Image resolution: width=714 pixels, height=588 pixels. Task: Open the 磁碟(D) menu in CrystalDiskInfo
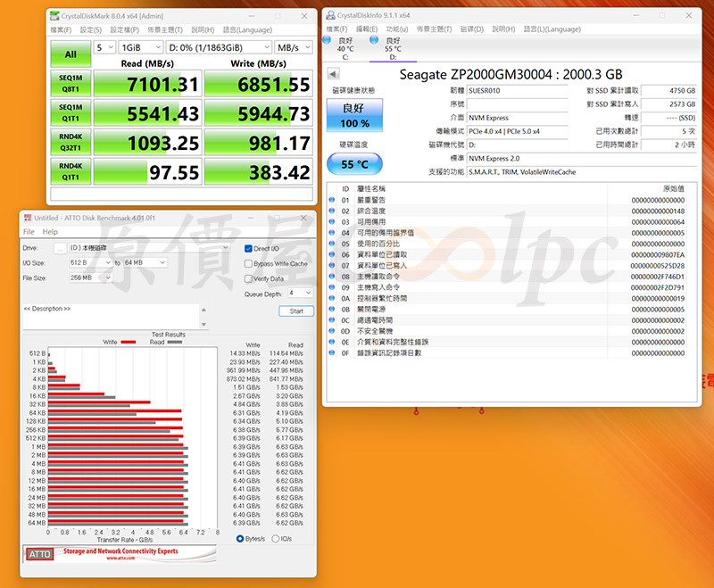(x=472, y=29)
